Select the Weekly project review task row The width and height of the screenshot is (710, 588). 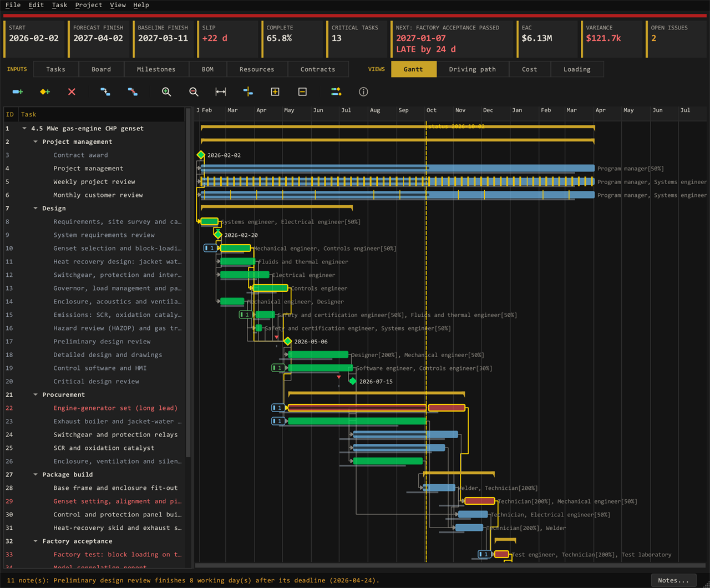(x=94, y=181)
